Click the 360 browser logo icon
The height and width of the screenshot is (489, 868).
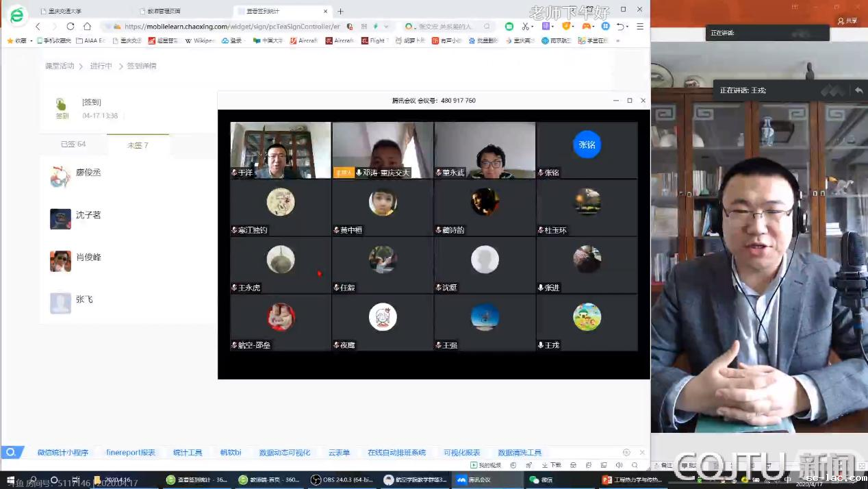(16, 15)
